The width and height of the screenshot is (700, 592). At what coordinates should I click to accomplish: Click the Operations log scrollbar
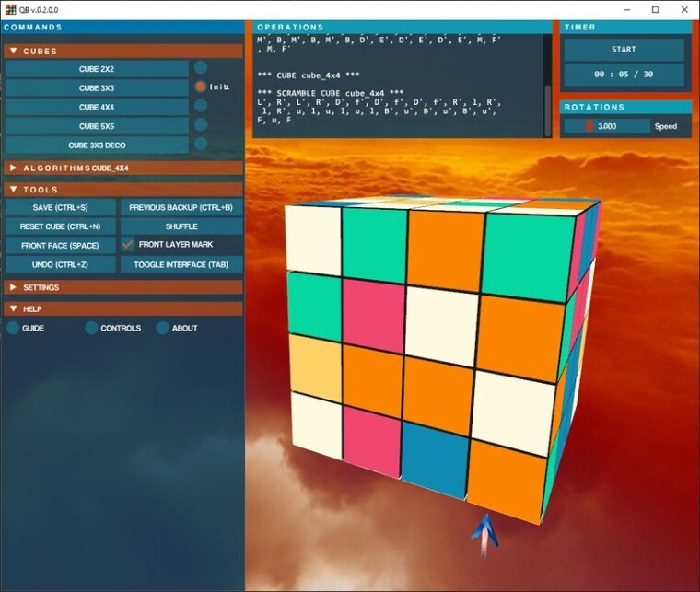pyautogui.click(x=547, y=86)
